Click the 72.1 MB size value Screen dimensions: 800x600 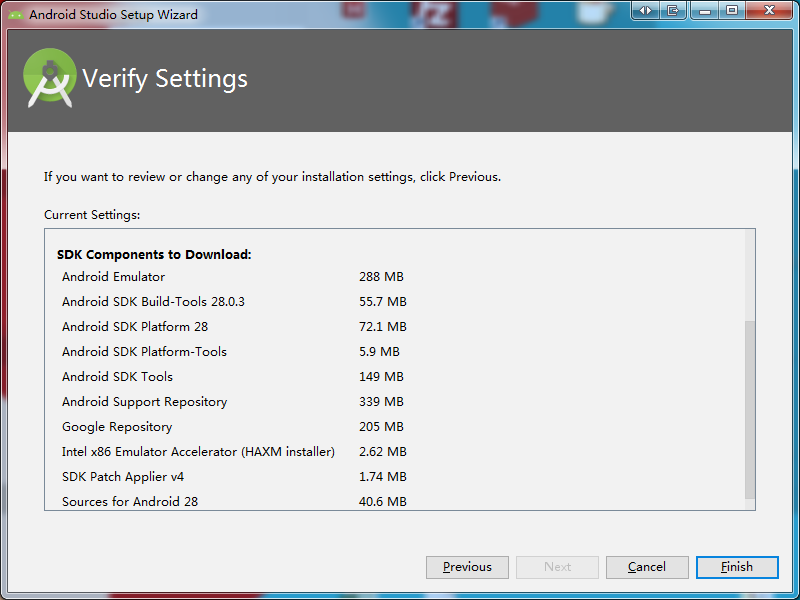pyautogui.click(x=383, y=327)
